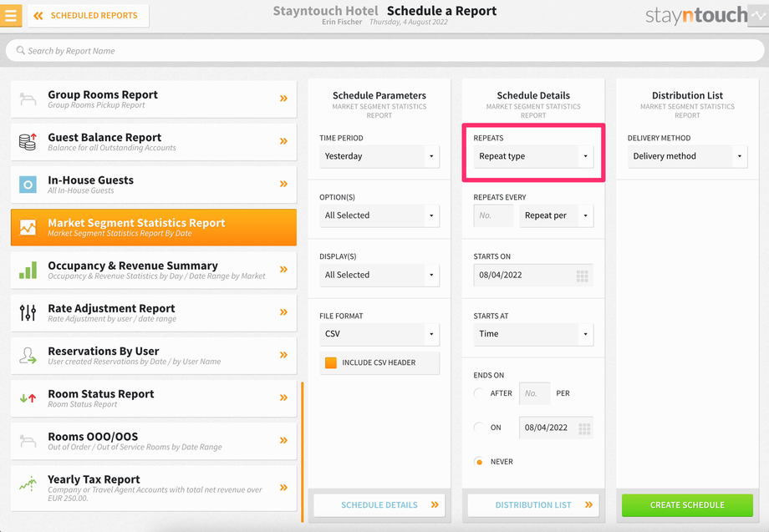Click the chevron on Rate Adjustment Report
This screenshot has width=769, height=532.
pos(283,312)
